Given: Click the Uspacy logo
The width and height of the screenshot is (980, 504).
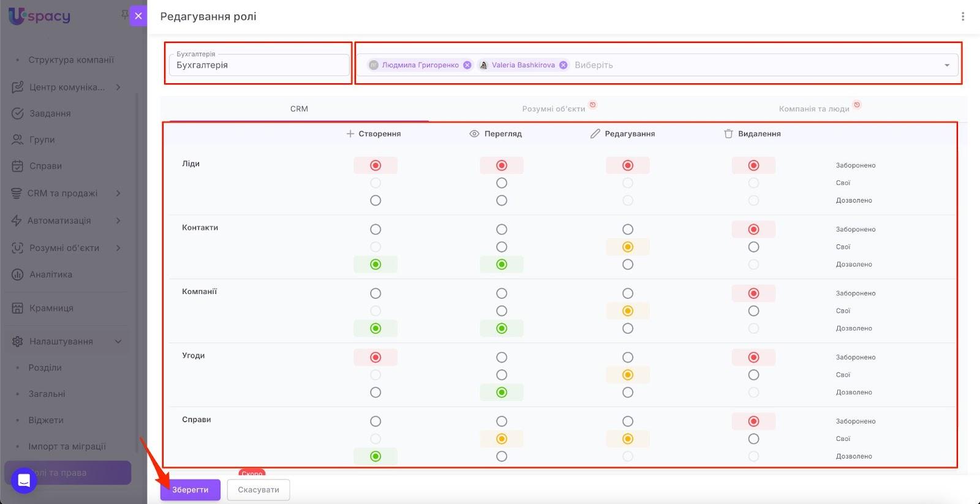Looking at the screenshot, I should click(40, 16).
